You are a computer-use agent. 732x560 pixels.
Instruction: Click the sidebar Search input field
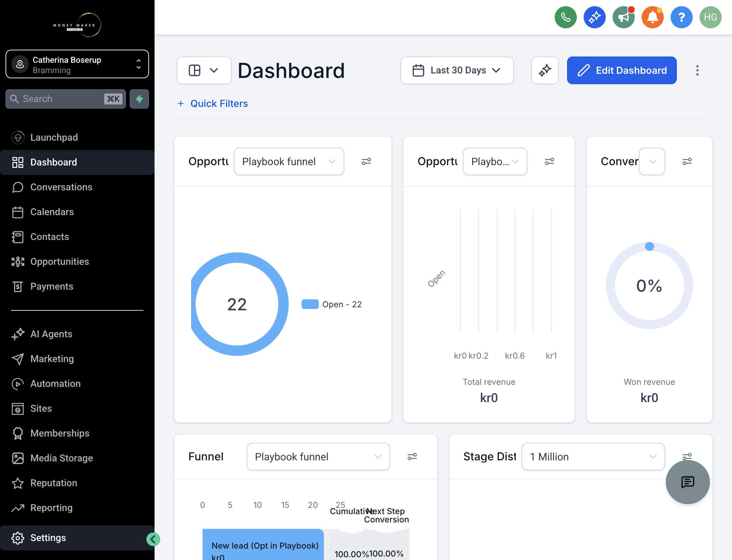click(66, 99)
